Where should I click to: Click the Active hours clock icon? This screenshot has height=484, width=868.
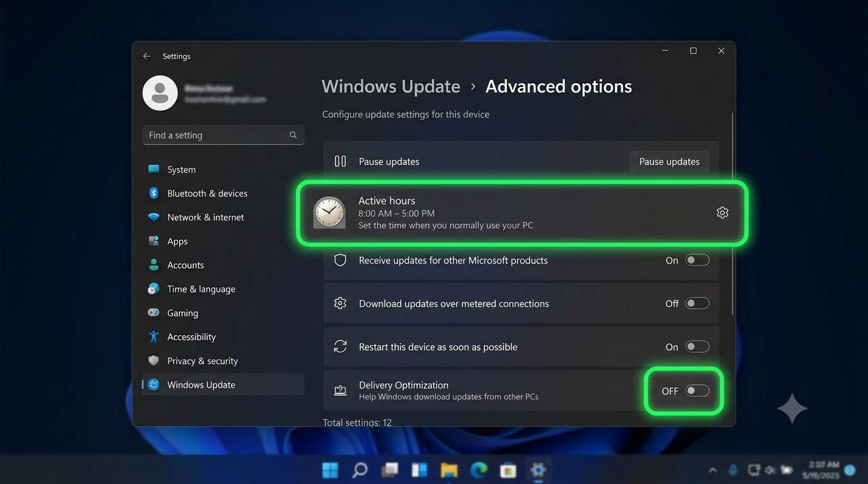329,213
